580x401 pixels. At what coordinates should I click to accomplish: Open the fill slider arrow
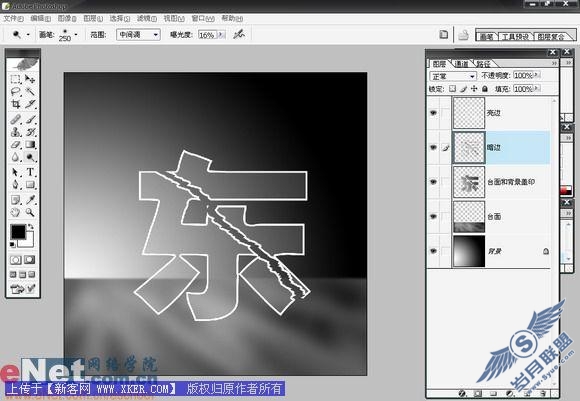[x=536, y=89]
